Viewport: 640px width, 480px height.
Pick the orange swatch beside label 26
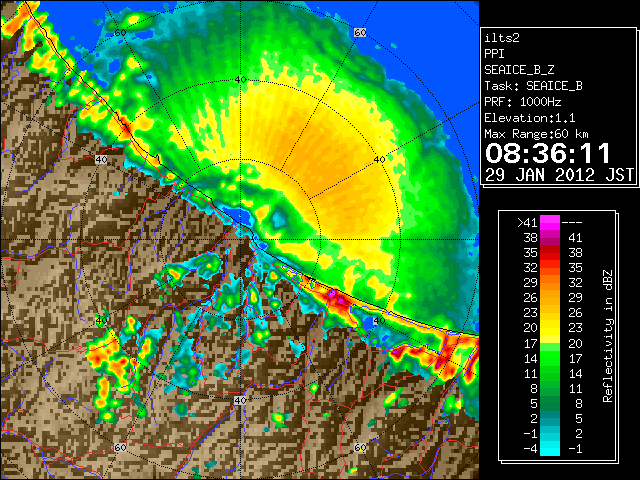coord(550,298)
